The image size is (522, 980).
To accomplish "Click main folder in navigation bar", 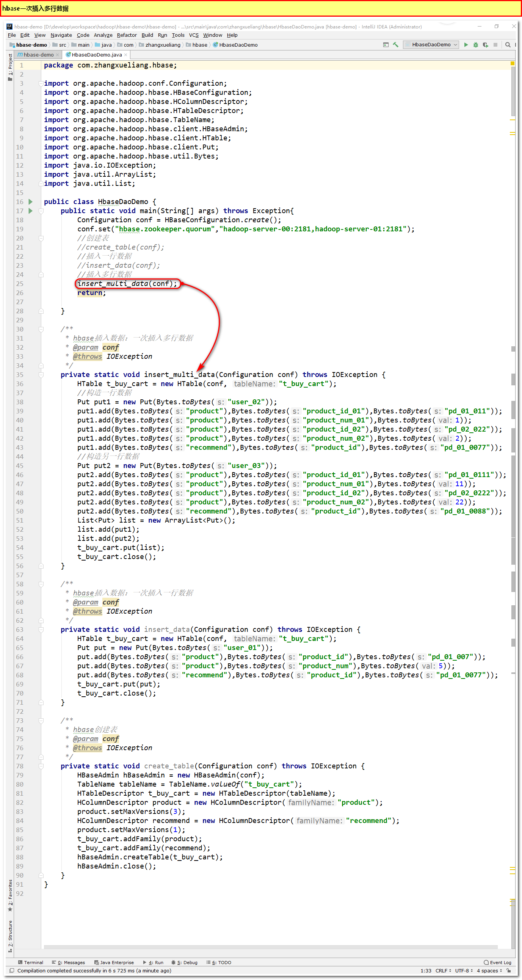I will (81, 45).
